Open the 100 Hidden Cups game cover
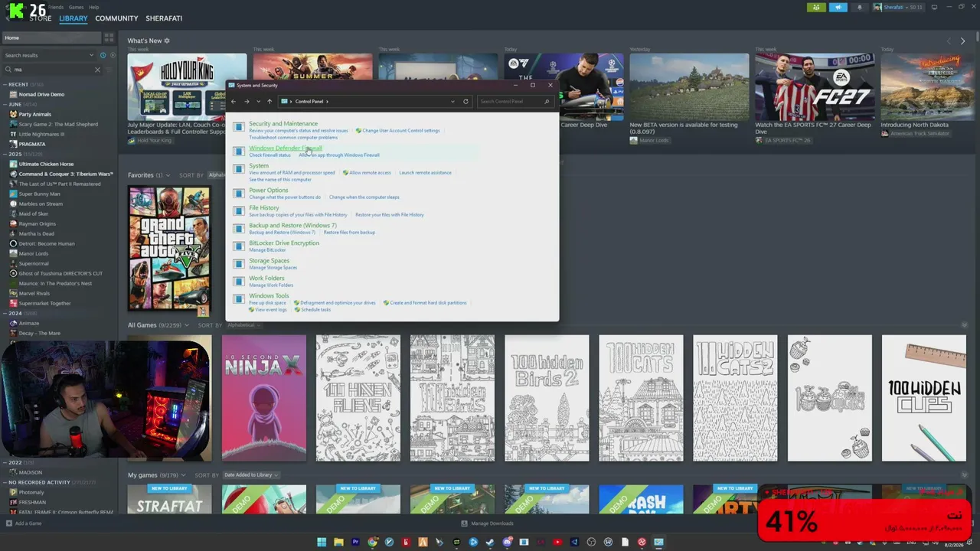980x551 pixels. click(924, 398)
